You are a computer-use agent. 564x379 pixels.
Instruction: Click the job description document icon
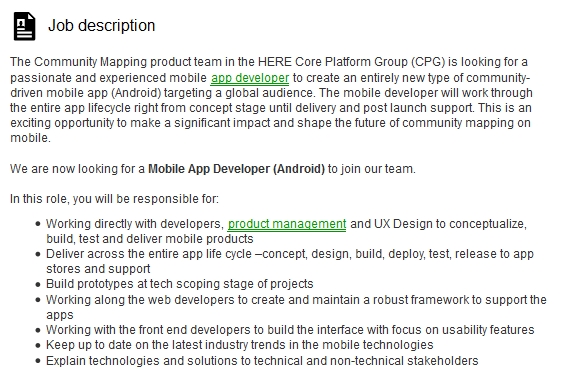pos(24,26)
